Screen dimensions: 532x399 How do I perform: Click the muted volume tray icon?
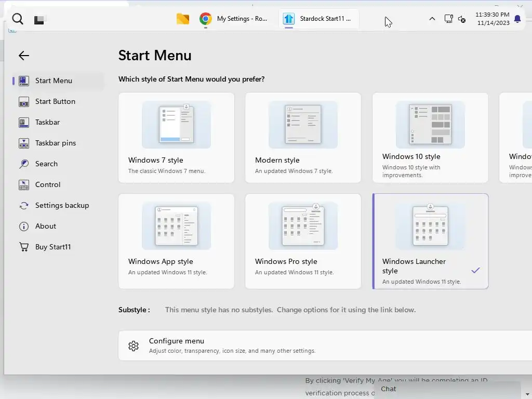click(462, 19)
